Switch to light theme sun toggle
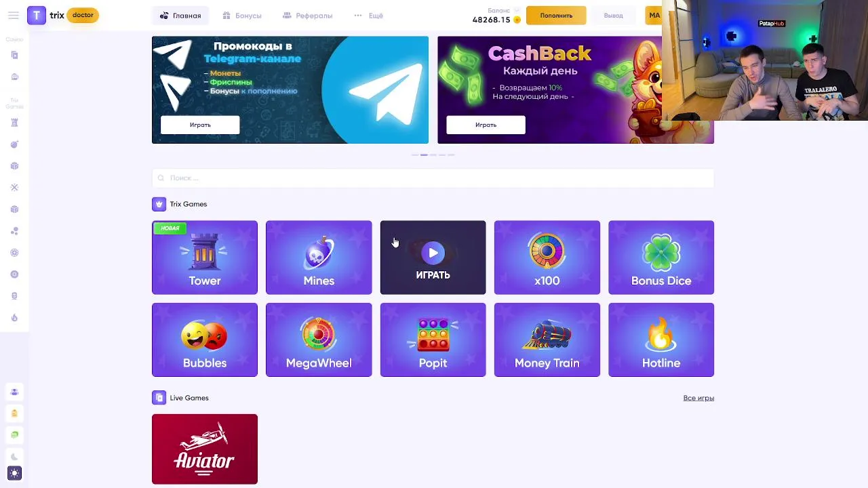868x488 pixels. [14, 473]
